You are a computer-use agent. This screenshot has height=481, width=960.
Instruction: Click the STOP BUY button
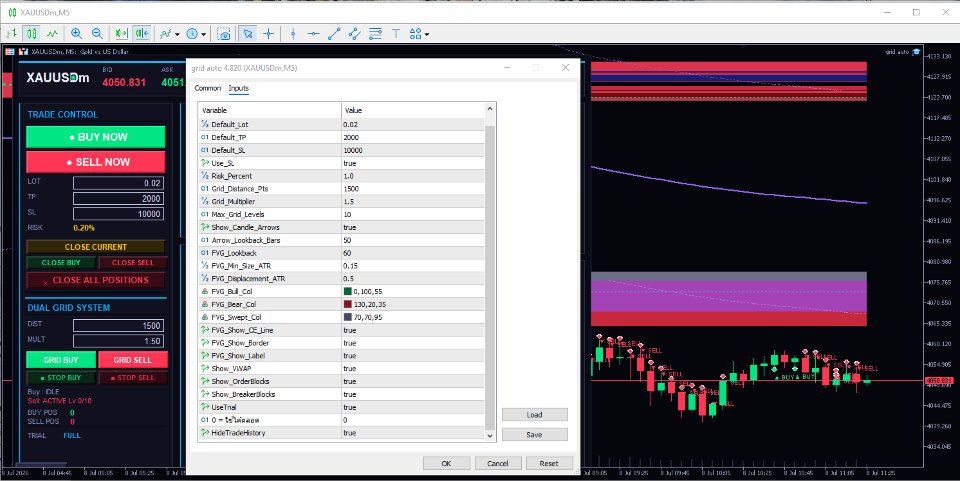click(61, 378)
